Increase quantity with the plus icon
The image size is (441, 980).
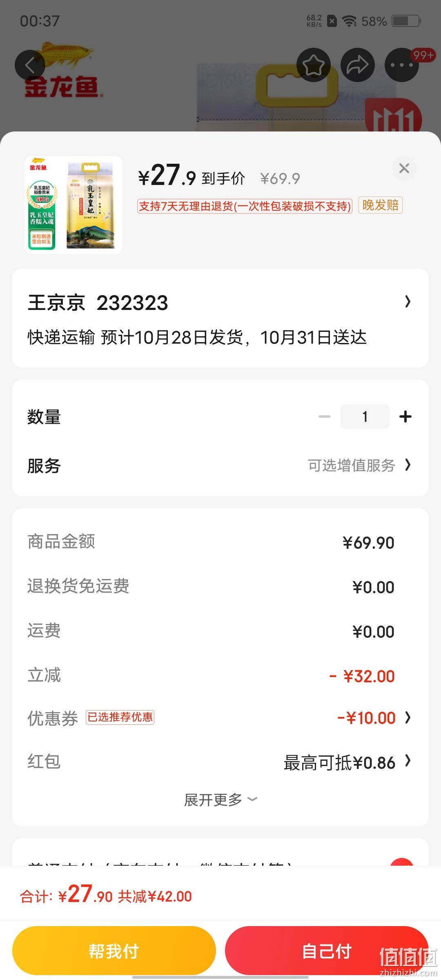(x=405, y=416)
